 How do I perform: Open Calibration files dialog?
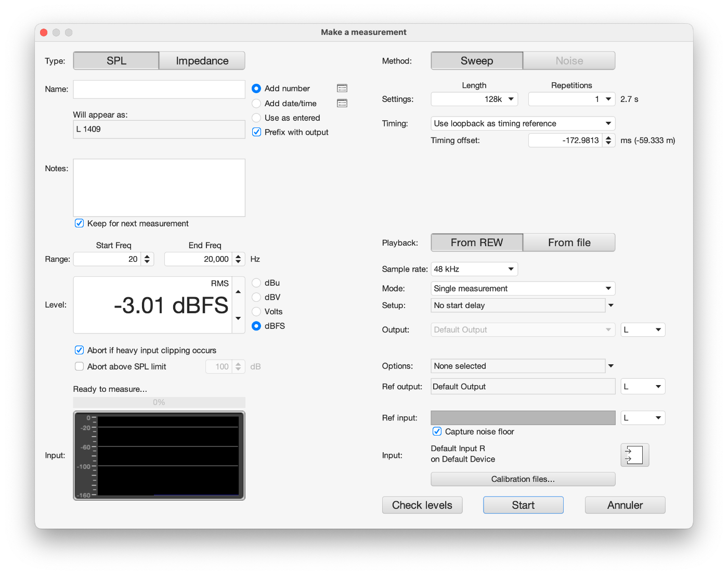tap(523, 479)
